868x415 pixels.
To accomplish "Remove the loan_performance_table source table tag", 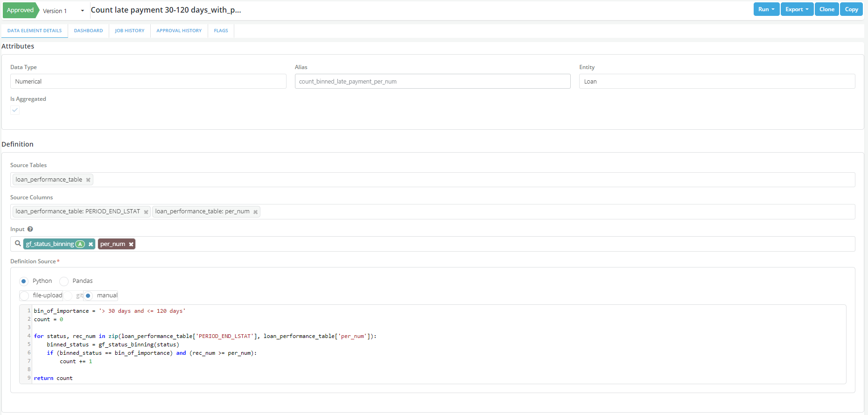I will [x=88, y=180].
